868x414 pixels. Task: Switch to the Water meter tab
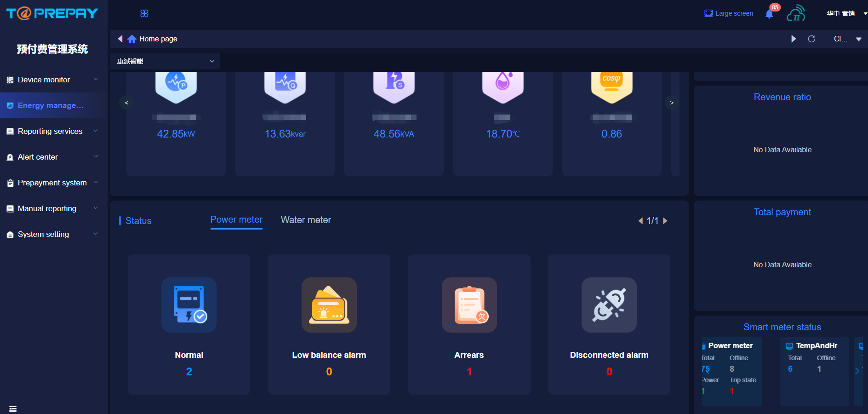(x=306, y=220)
